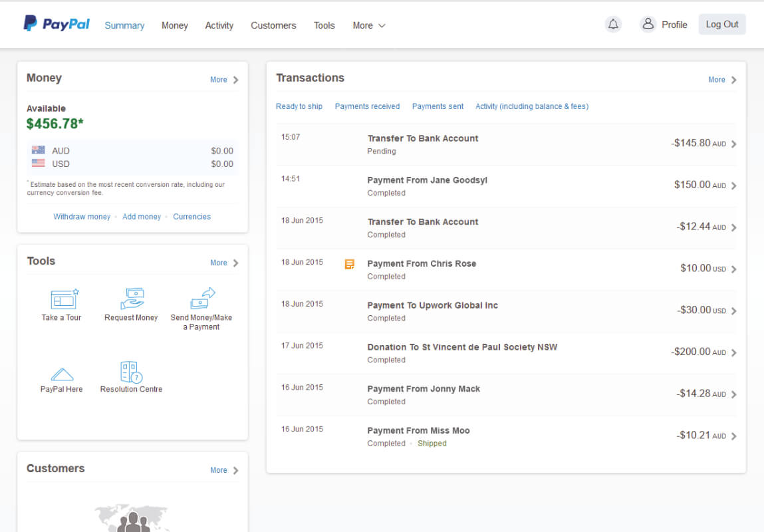
Task: Open the Customers menu item
Action: coord(273,25)
